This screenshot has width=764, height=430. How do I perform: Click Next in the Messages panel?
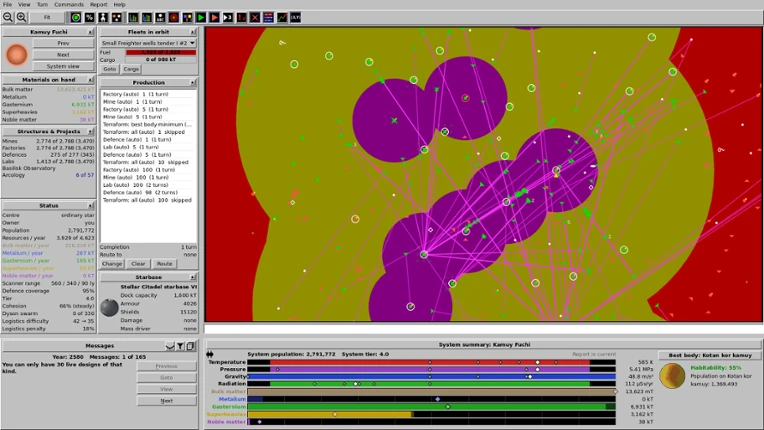166,401
